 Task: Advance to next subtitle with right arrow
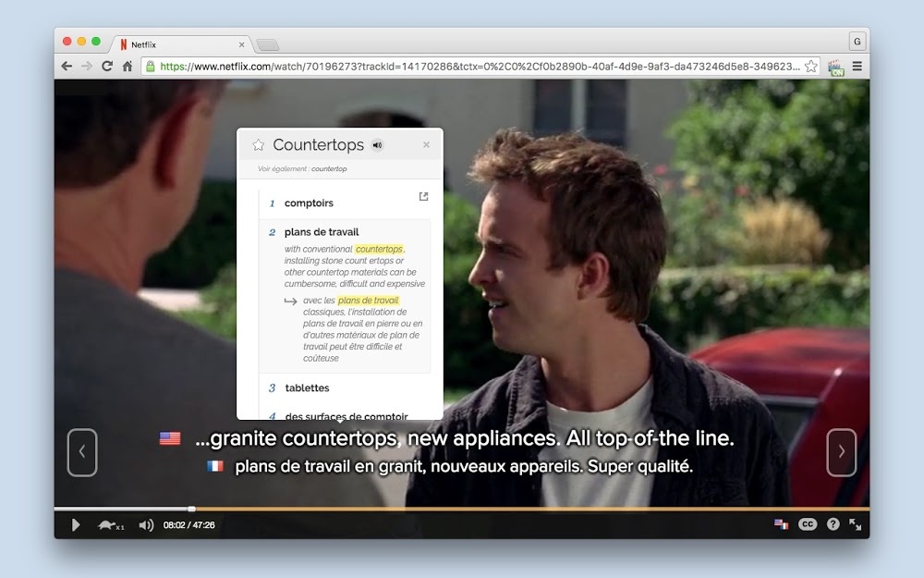click(841, 452)
